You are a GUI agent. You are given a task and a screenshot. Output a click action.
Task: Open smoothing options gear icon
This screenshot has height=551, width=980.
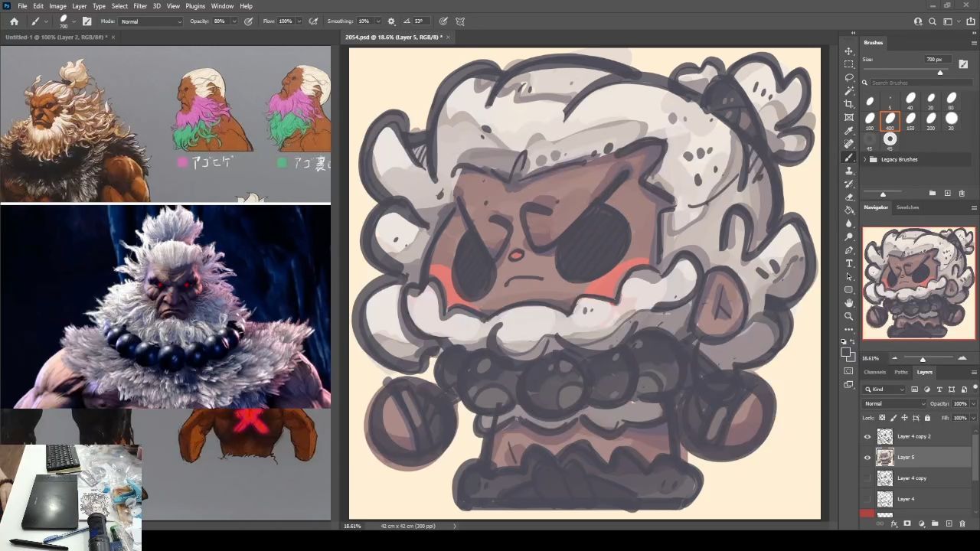pos(391,21)
